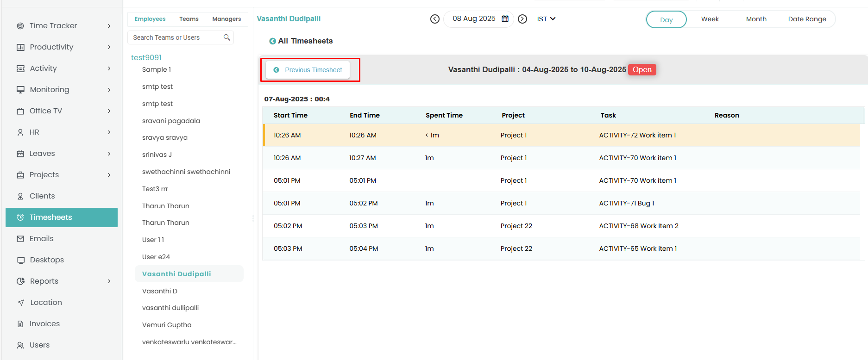Click the ACTIVITY-65 Work item 1 task
868x360 pixels.
click(x=638, y=248)
